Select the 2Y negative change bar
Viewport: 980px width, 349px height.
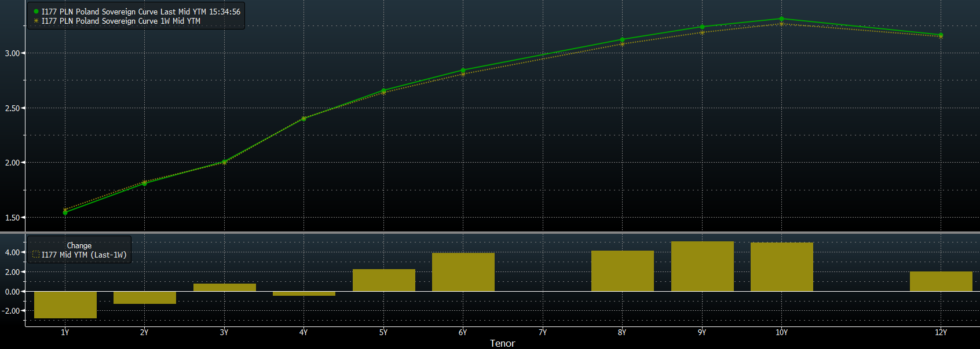click(x=145, y=297)
